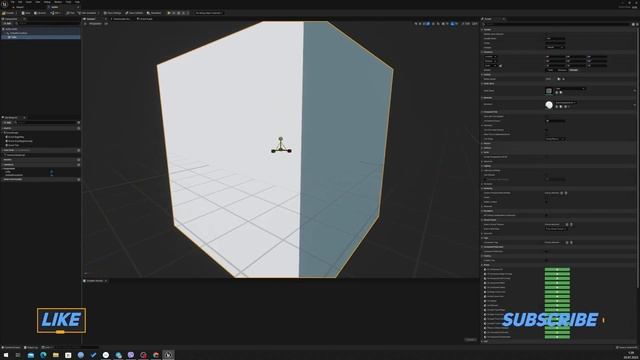Add a new function with Functions plus icon

[x=78, y=150]
